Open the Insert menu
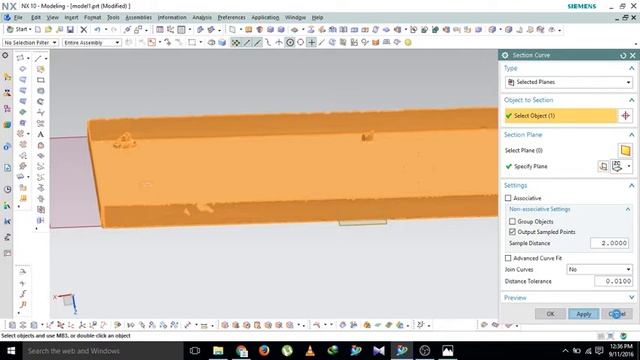This screenshot has width=640, height=360. (71, 18)
